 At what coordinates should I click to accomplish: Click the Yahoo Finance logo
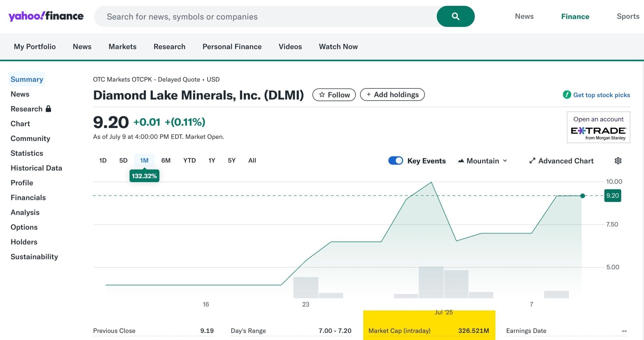[x=46, y=16]
